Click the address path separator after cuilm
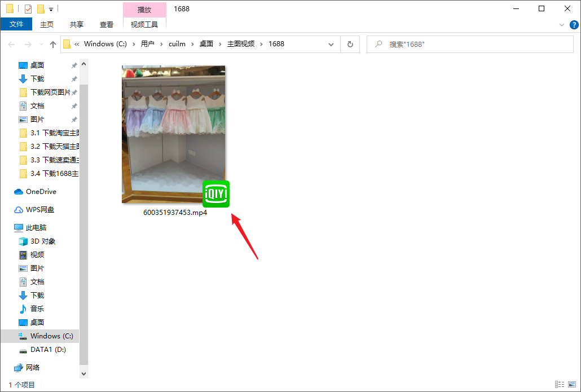The image size is (581, 392). [192, 44]
